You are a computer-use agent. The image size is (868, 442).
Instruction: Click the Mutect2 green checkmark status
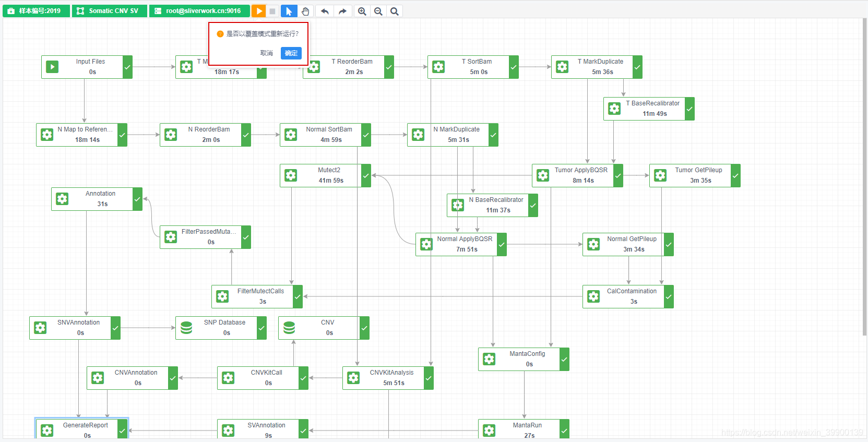point(366,175)
